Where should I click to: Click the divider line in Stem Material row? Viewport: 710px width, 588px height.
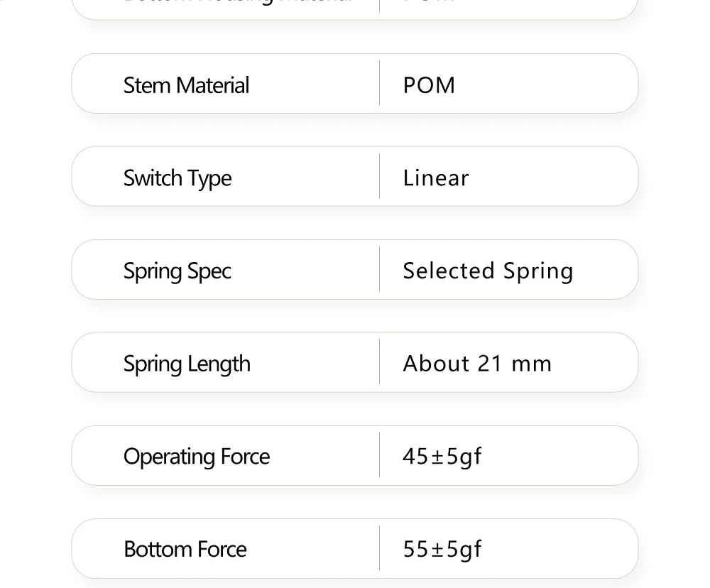[x=380, y=84]
